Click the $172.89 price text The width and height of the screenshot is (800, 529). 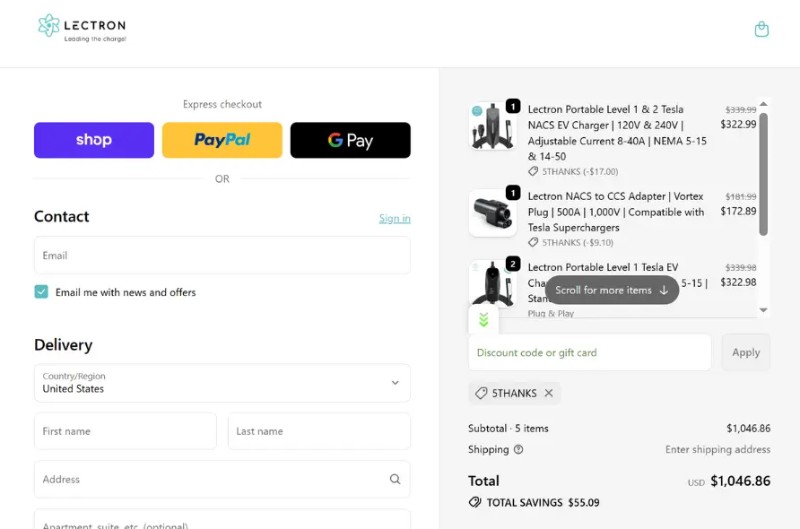(738, 211)
